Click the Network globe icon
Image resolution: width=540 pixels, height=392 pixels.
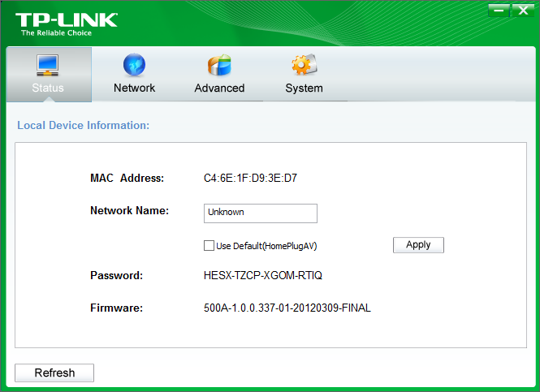pyautogui.click(x=134, y=65)
